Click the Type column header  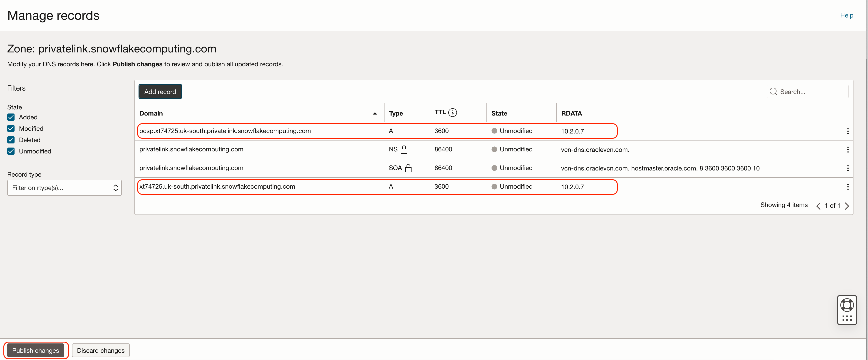pyautogui.click(x=396, y=113)
